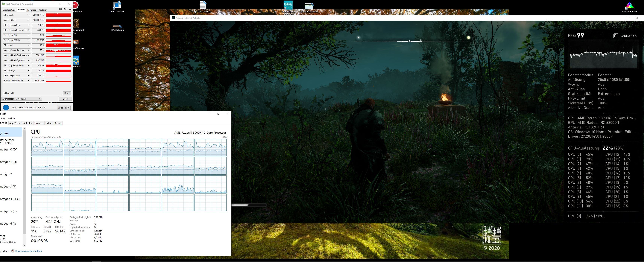
Task: Select the license device manager desktop icon
Action: [x=309, y=7]
